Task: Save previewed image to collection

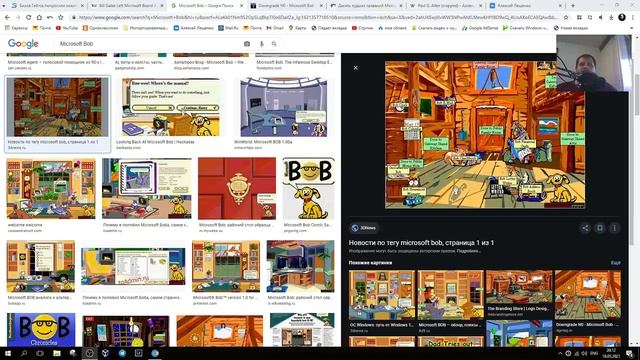Action: click(600, 228)
